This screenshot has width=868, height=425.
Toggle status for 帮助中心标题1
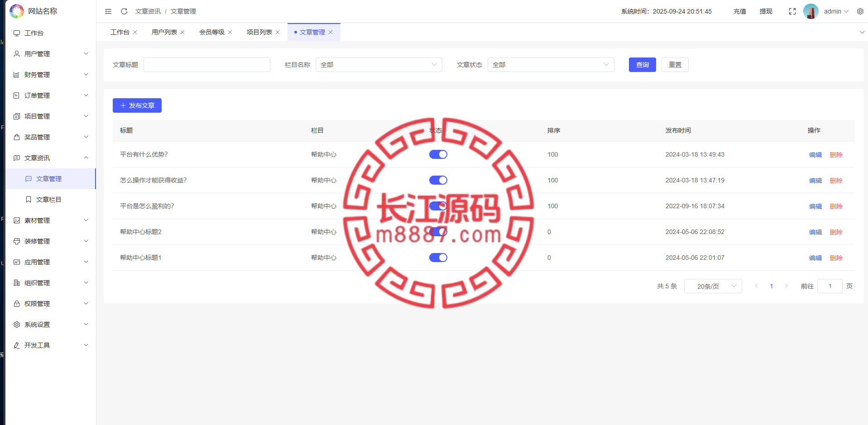click(438, 258)
